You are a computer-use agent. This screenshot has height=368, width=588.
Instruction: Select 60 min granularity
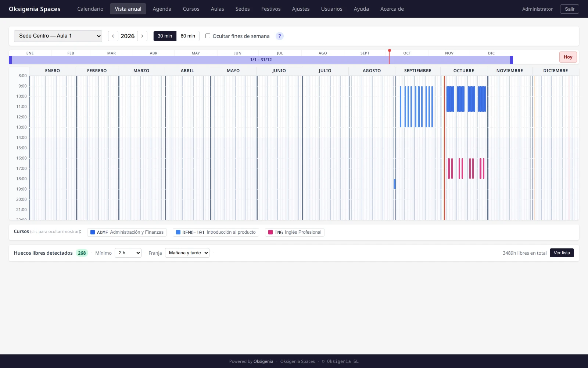tap(188, 36)
